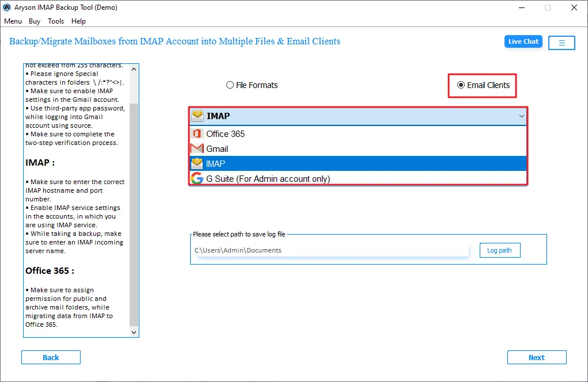Open the Buy menu
The image size is (588, 382).
35,21
